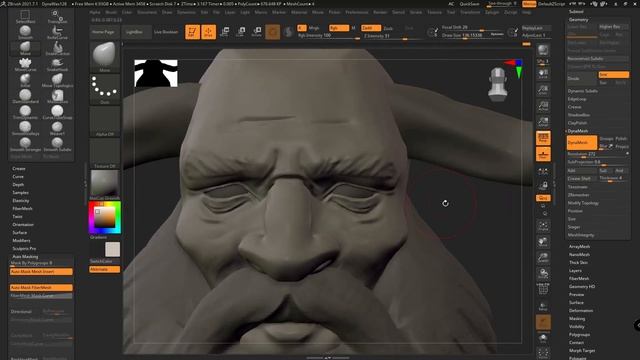Image resolution: width=640 pixels, height=360 pixels.
Task: Open the Layers subpalette
Action: [x=575, y=271]
